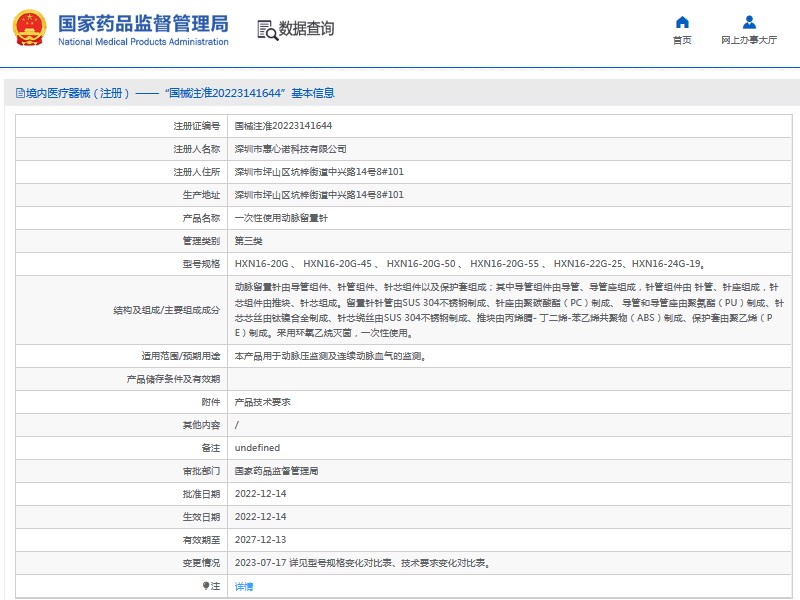Click the pin icon beside 注
The height and width of the screenshot is (600, 800).
coord(207,586)
